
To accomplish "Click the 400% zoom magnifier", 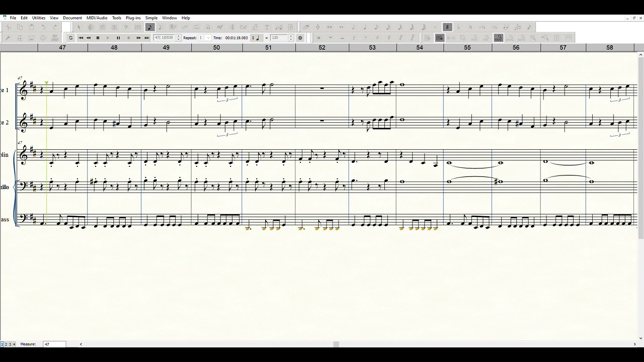I will [521, 38].
